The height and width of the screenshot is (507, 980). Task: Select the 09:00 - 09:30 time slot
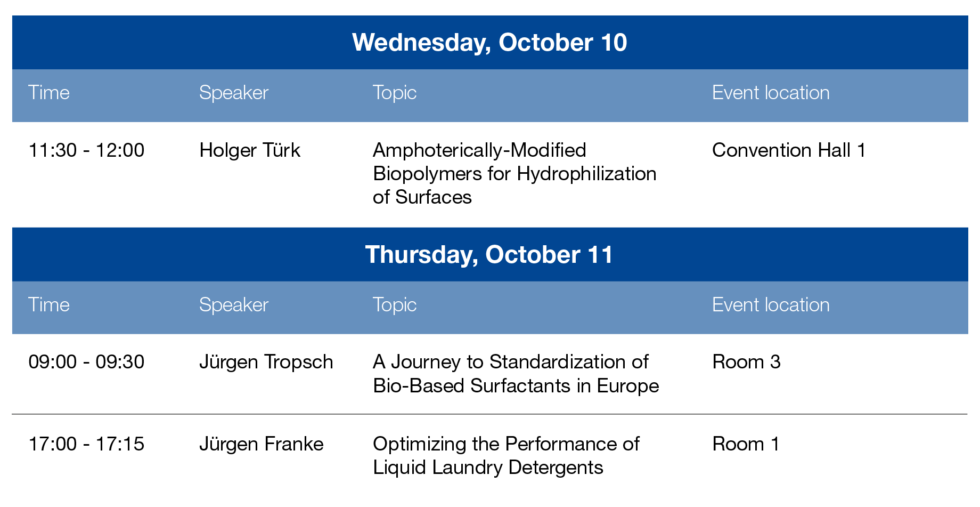[86, 362]
